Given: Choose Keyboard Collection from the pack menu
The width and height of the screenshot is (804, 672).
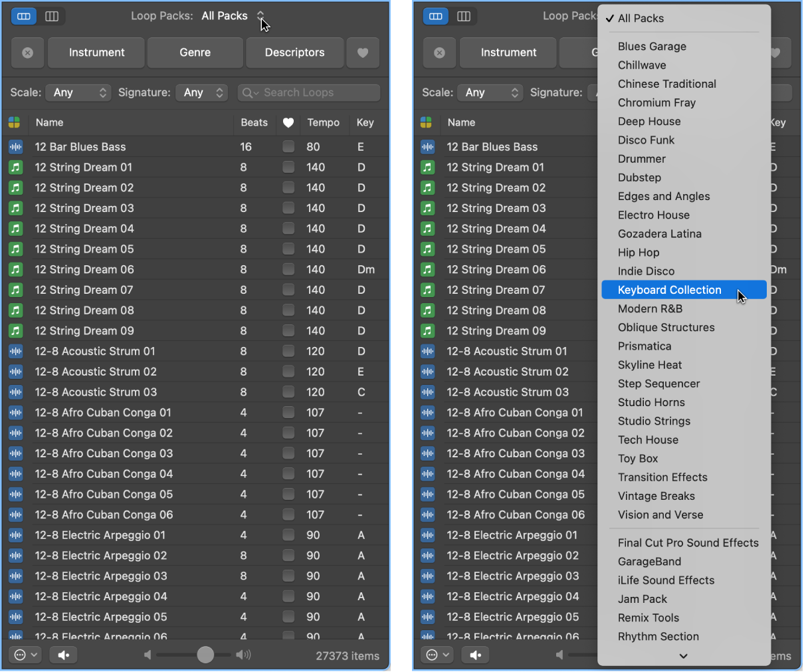Looking at the screenshot, I should pyautogui.click(x=669, y=290).
